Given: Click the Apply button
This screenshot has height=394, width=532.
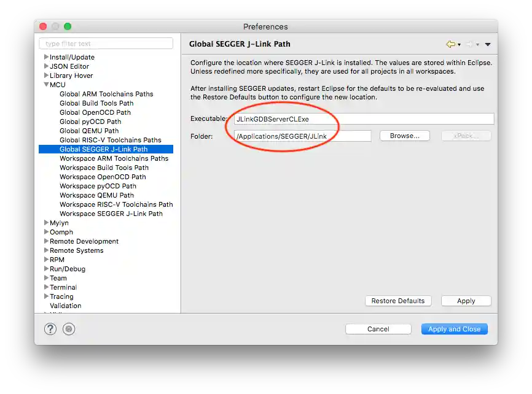Looking at the screenshot, I should pos(466,301).
